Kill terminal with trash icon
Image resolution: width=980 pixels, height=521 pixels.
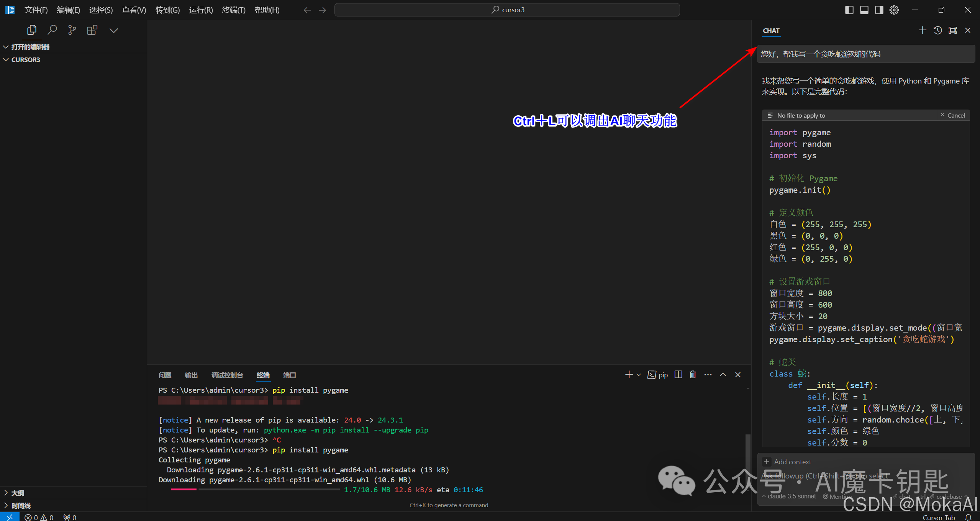(693, 375)
